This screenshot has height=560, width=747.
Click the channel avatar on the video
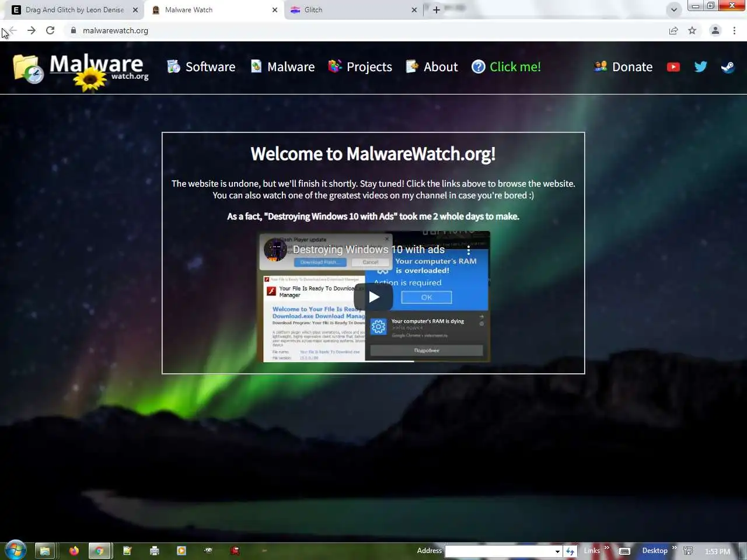click(275, 250)
